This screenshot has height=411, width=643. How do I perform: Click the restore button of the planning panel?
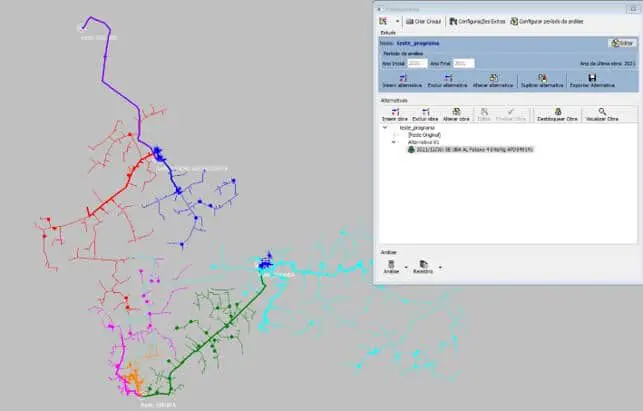(x=632, y=9)
